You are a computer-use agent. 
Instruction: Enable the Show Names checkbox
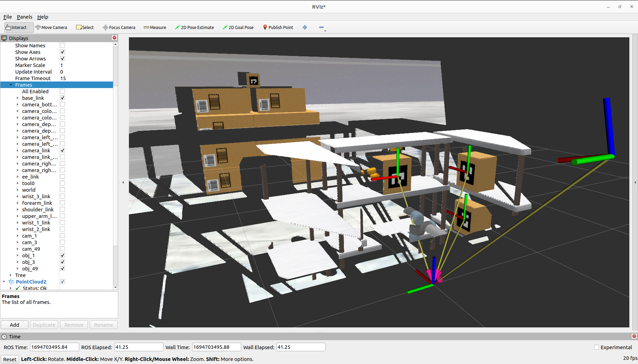click(63, 45)
